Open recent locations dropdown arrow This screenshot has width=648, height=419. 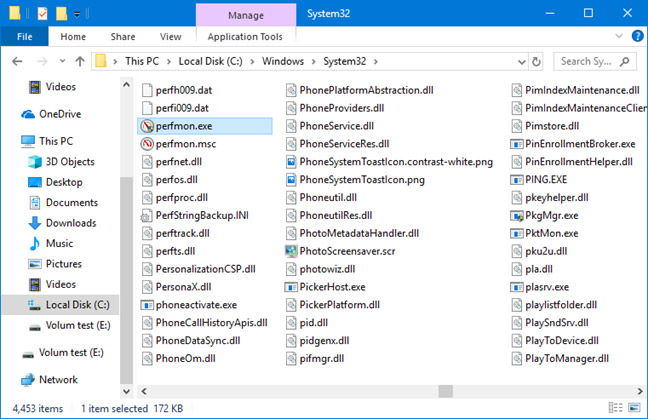point(62,61)
